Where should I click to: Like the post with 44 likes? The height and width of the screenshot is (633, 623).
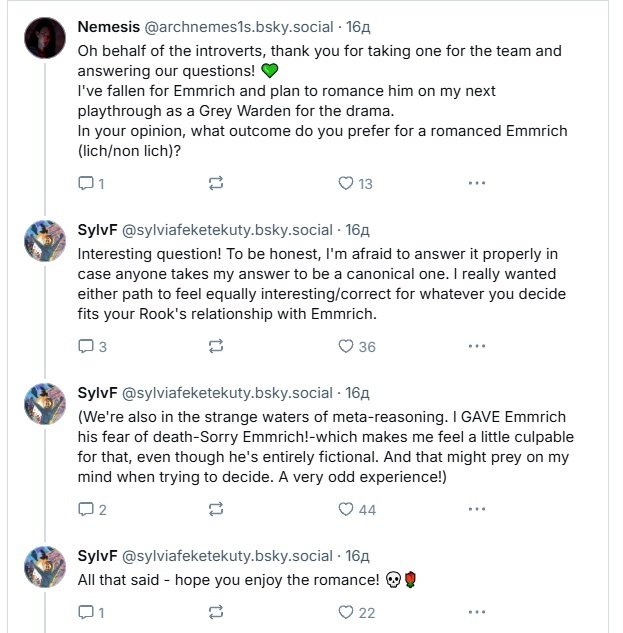pos(346,509)
